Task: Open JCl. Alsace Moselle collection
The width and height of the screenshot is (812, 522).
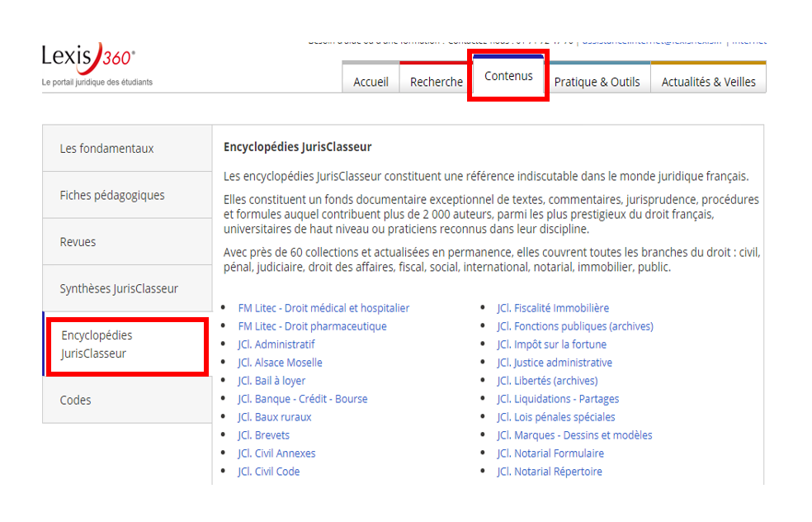Action: [x=281, y=363]
